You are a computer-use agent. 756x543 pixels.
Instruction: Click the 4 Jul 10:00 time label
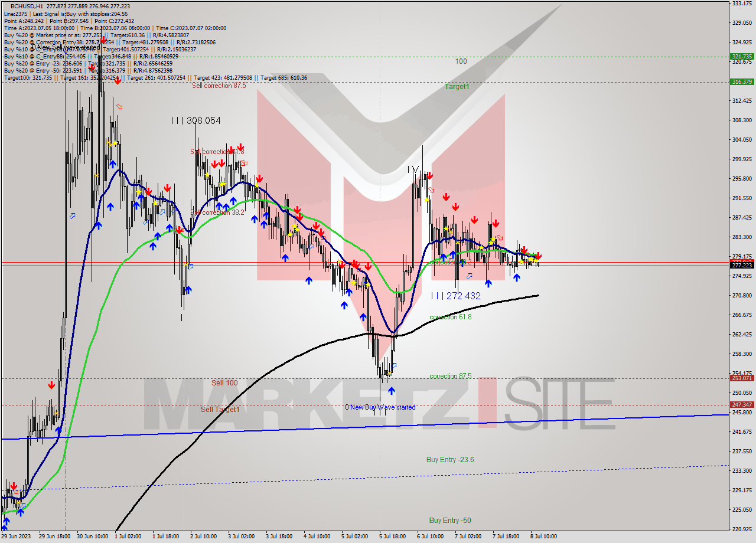pyautogui.click(x=318, y=537)
